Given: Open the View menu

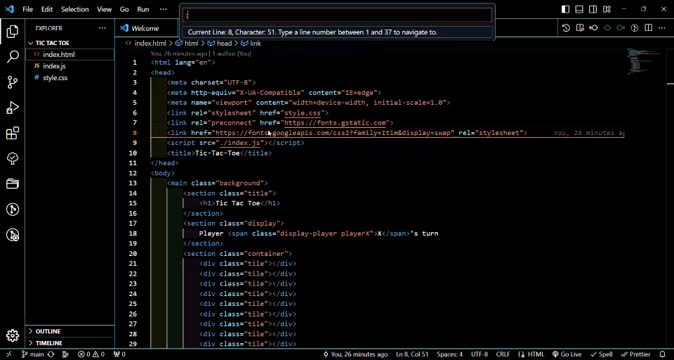Looking at the screenshot, I should (x=104, y=9).
